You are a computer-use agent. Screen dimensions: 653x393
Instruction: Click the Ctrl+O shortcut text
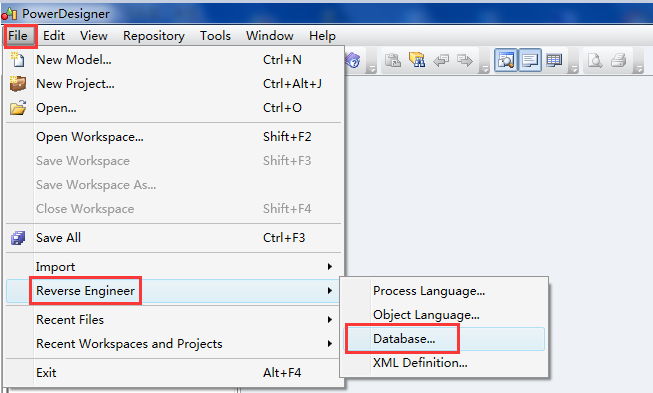click(x=282, y=108)
